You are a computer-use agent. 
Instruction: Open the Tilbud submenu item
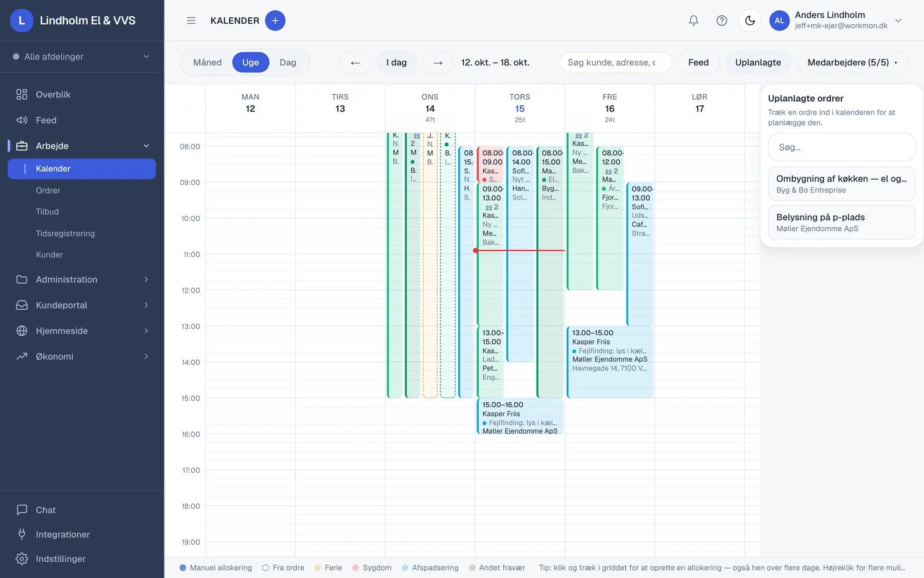pyautogui.click(x=47, y=212)
